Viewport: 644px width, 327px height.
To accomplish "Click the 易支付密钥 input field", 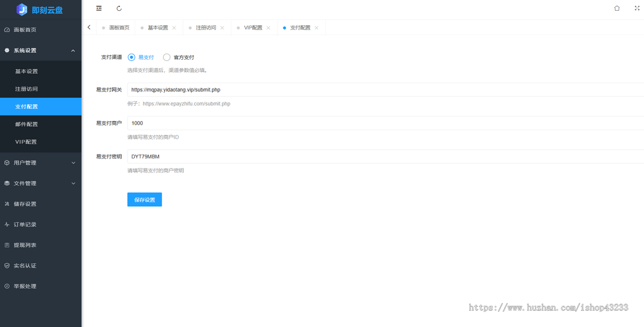I will click(x=385, y=156).
